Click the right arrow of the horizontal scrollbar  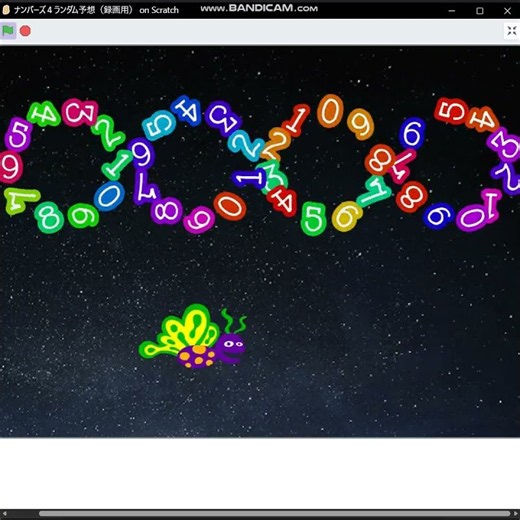tap(516, 514)
